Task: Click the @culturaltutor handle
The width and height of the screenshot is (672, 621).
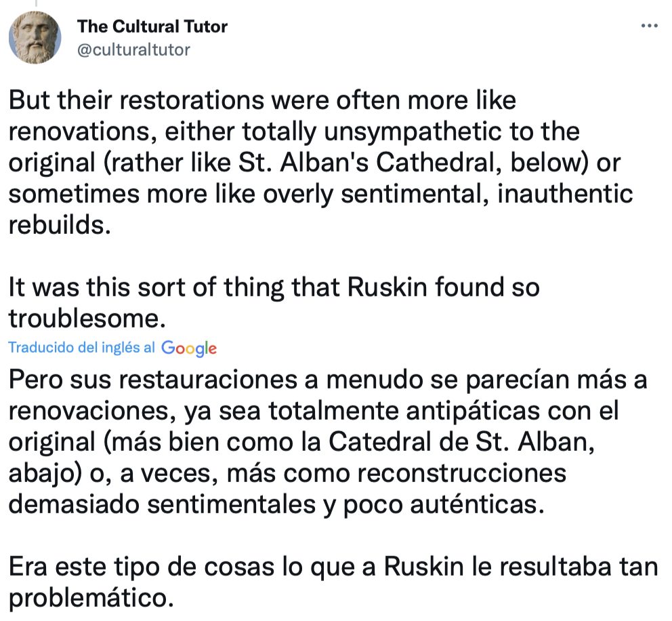Action: coord(134,49)
